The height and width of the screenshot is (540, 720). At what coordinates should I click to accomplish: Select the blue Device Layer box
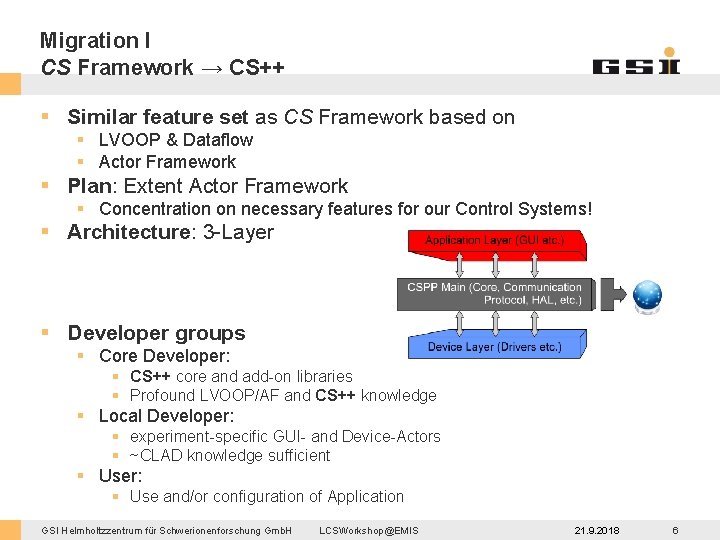pos(497,344)
